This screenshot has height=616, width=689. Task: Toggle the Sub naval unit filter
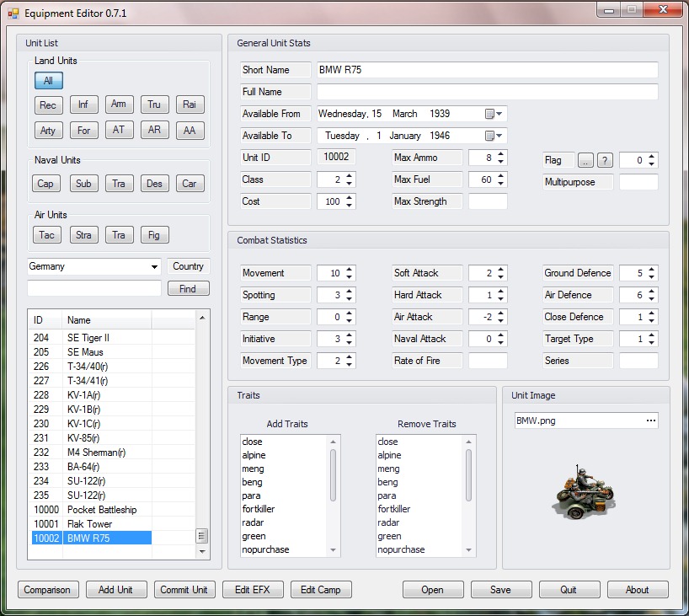pos(83,184)
